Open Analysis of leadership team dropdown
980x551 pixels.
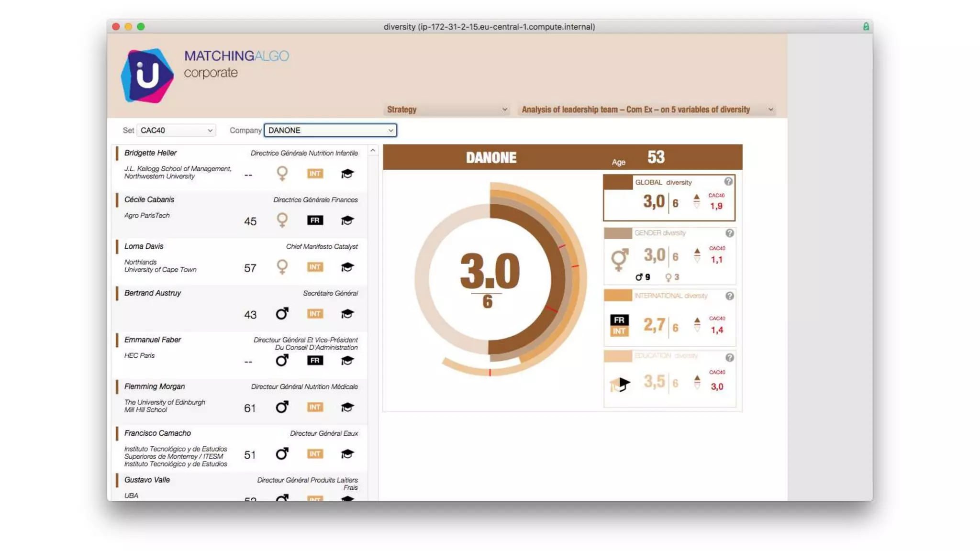[646, 110]
